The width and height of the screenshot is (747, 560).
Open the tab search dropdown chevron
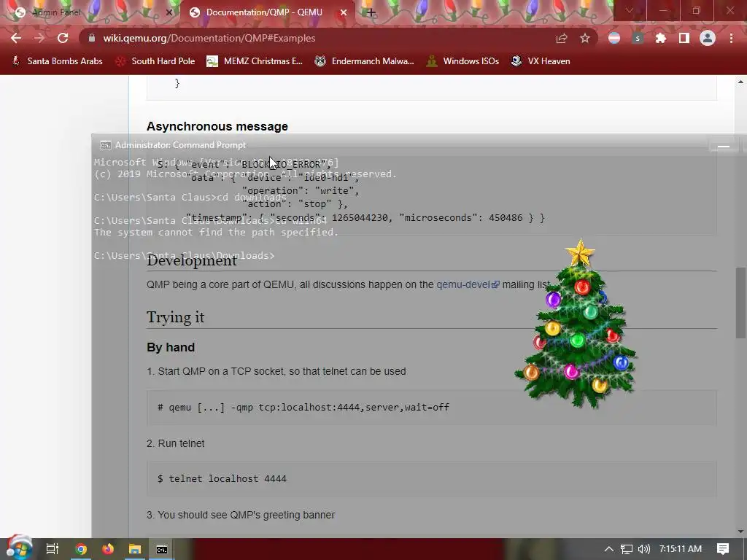click(630, 10)
